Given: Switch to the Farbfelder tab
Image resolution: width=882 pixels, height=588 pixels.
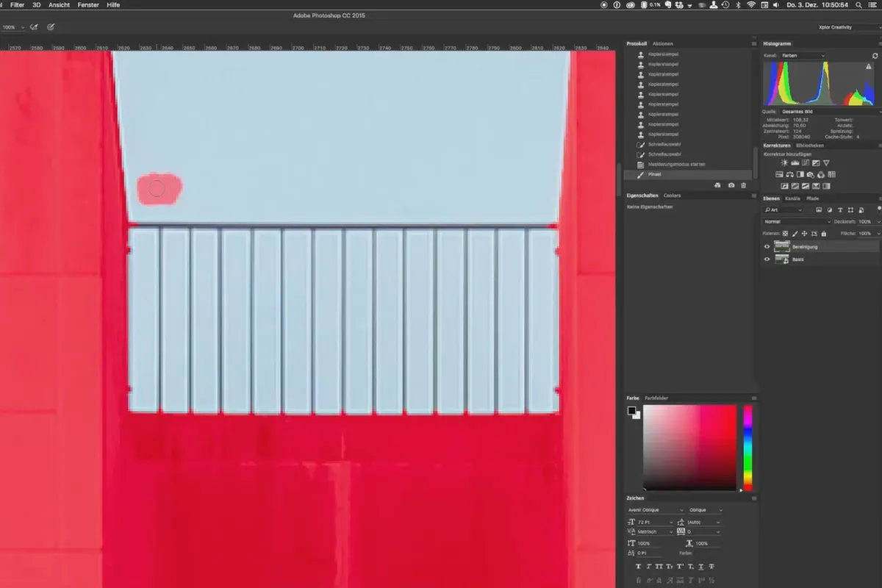Looking at the screenshot, I should point(656,398).
